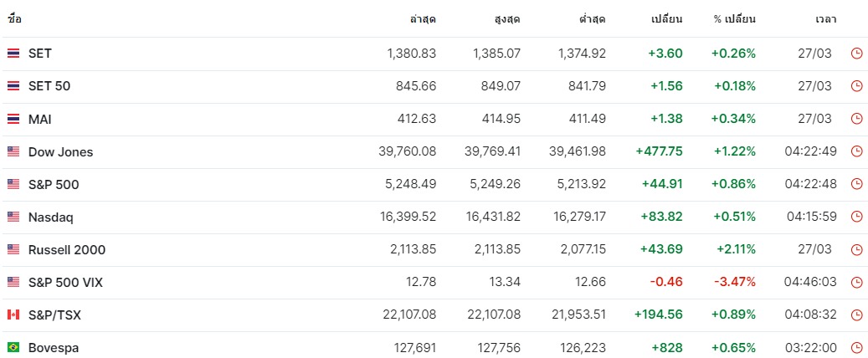Click the Thai flag next to MAI
The image size is (868, 358).
click(x=13, y=119)
